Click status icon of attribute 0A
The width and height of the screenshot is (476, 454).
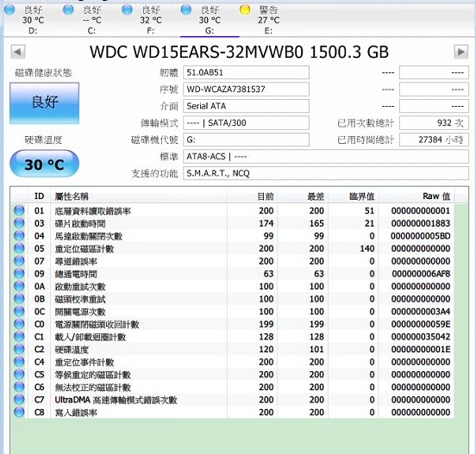tap(19, 286)
